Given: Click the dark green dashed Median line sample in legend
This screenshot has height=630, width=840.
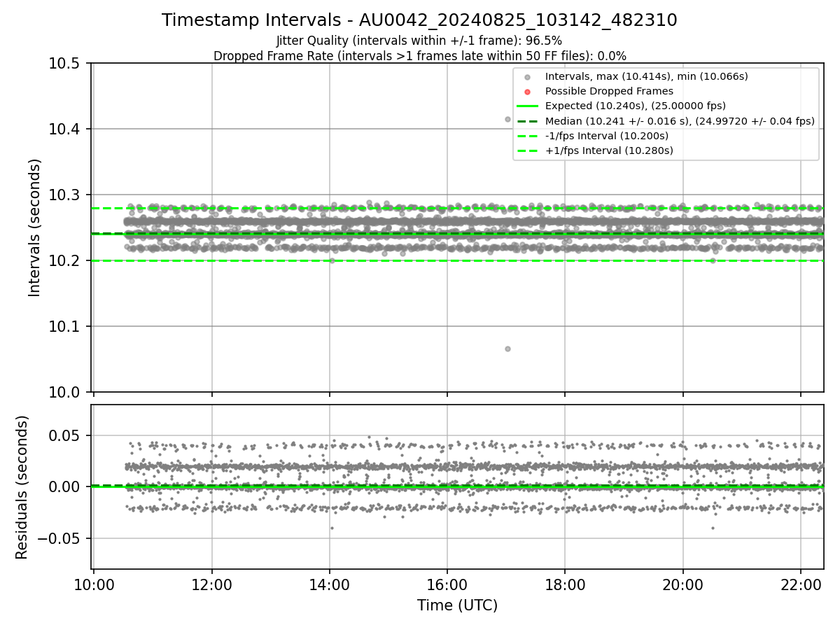Looking at the screenshot, I should 528,121.
